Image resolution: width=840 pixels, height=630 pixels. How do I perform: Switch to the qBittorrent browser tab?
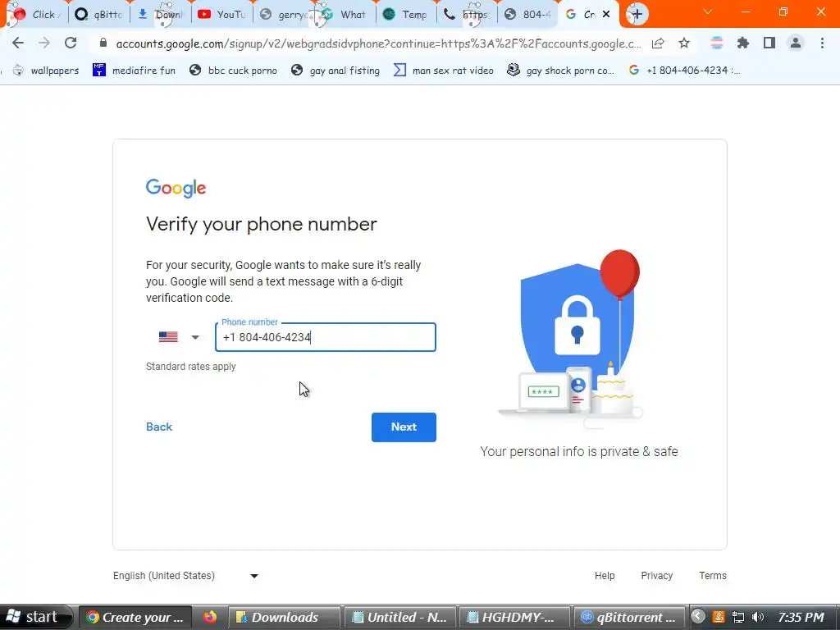(99, 15)
